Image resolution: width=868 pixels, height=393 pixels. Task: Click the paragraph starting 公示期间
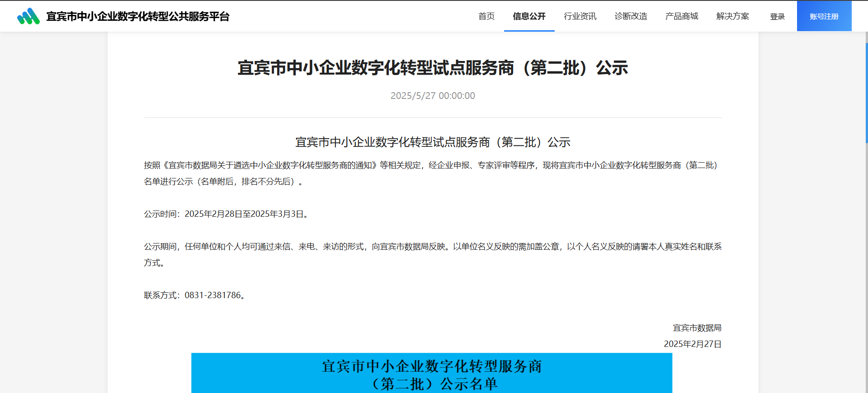[x=433, y=255]
